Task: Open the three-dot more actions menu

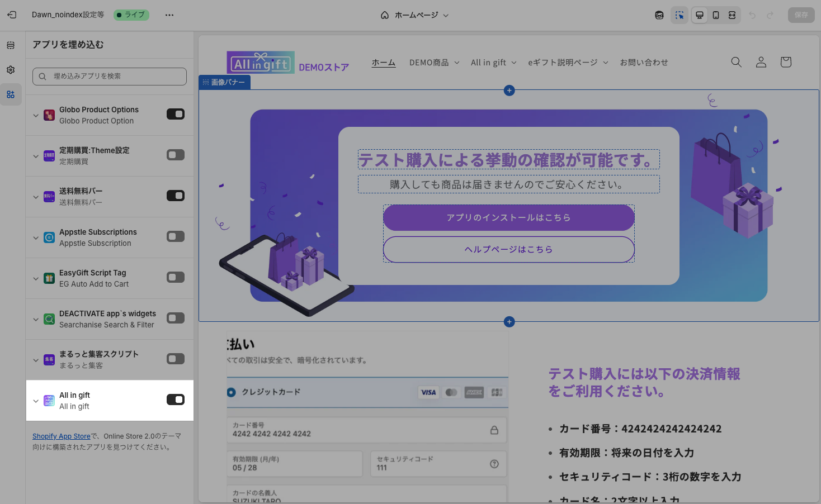Action: click(x=169, y=15)
